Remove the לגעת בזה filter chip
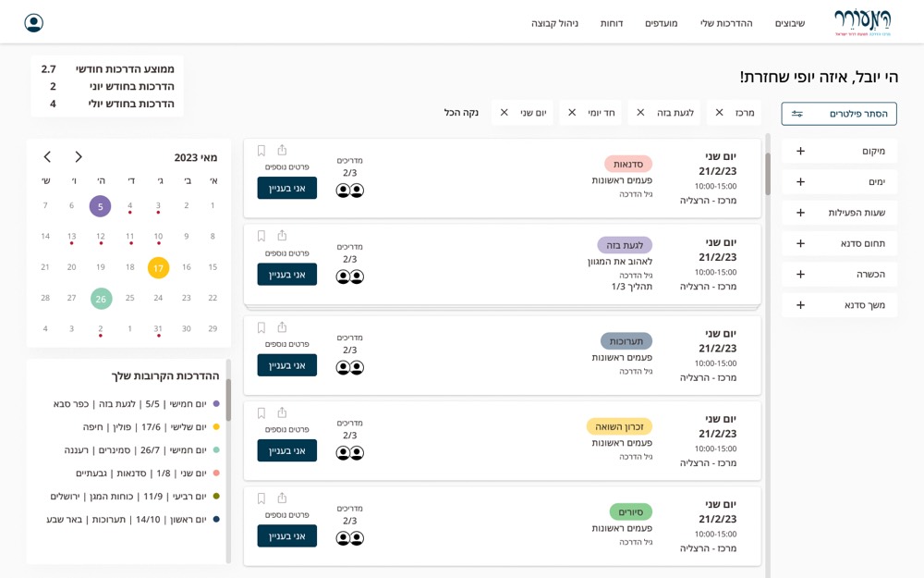 point(640,113)
